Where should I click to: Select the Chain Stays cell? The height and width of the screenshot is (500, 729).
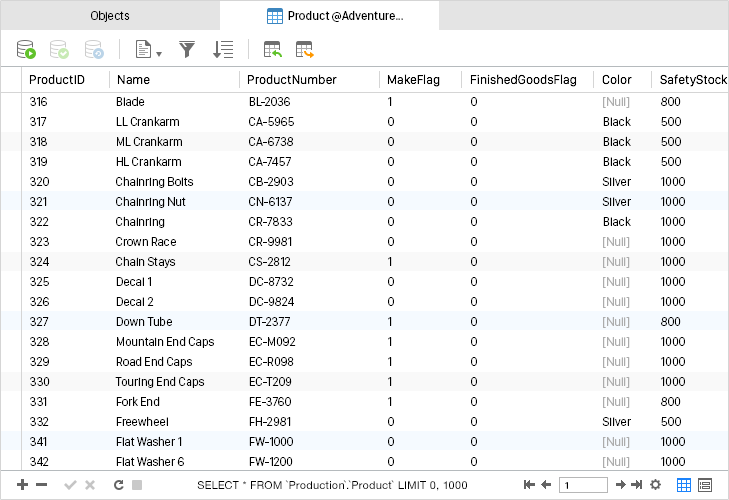tap(146, 262)
